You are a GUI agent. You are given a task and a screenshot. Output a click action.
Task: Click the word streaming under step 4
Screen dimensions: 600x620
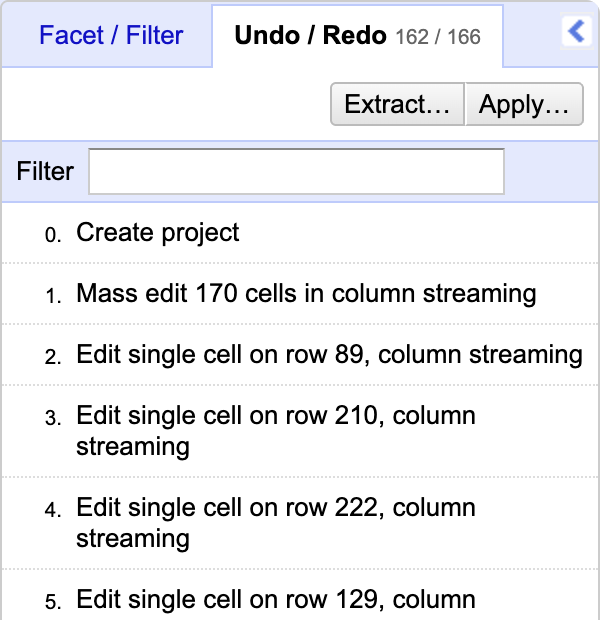pos(133,540)
